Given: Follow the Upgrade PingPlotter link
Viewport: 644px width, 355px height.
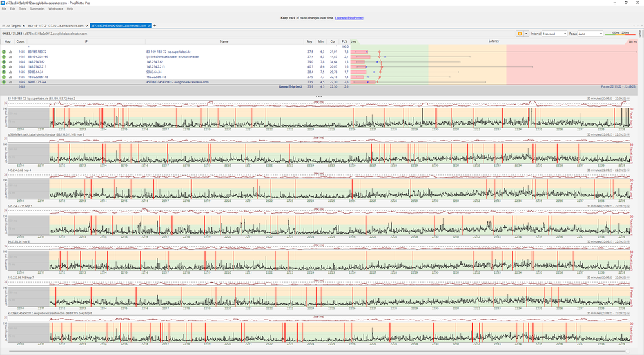Looking at the screenshot, I should (349, 18).
